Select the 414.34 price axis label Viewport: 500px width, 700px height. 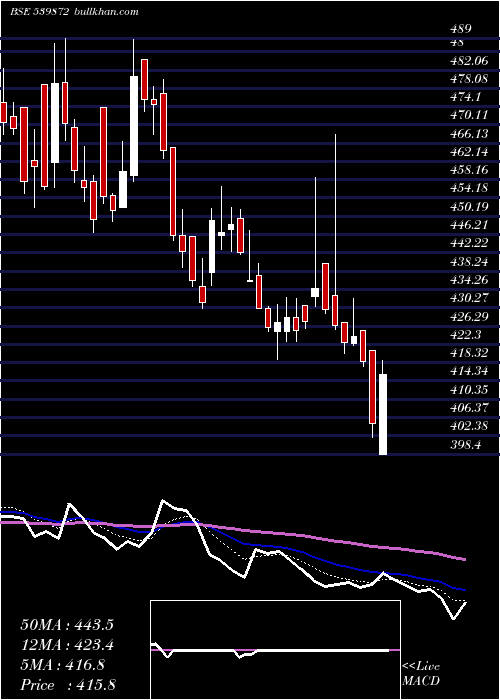(469, 371)
